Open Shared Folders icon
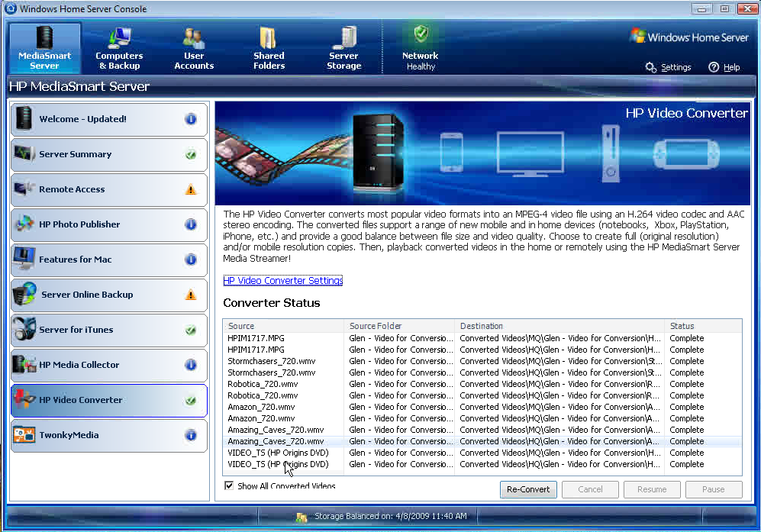The height and width of the screenshot is (532, 761). point(269,38)
